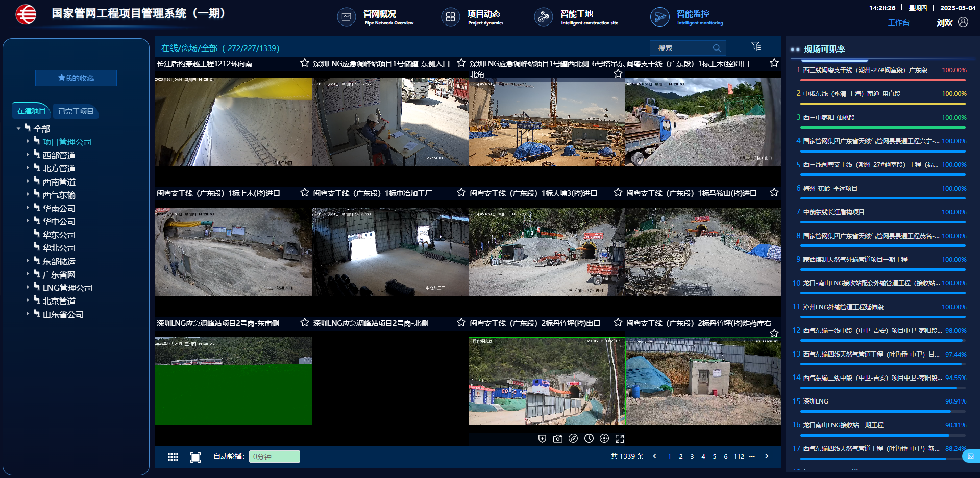Click the camera snapshot icon under selected video
The image size is (980, 478).
coord(558,439)
